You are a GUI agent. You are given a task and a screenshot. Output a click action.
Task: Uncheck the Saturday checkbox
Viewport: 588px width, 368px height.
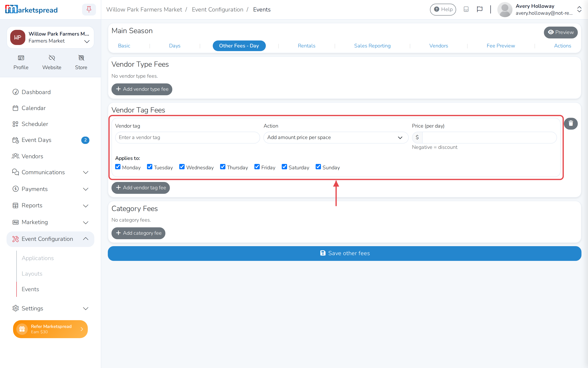click(284, 167)
